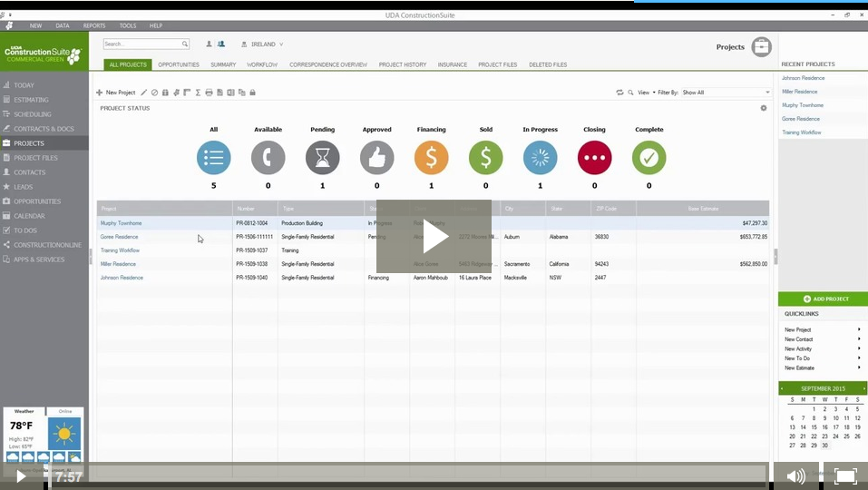868x490 pixels.
Task: Click the sun weather icon
Action: [x=64, y=434]
